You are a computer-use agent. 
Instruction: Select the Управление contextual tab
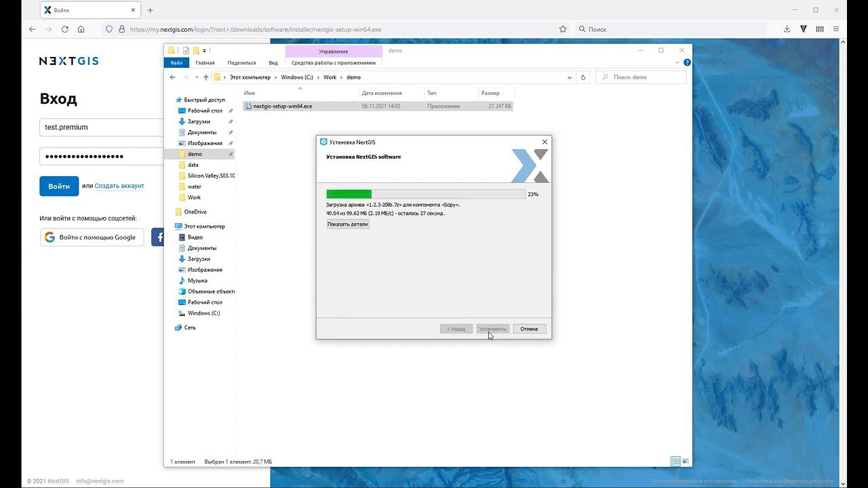click(x=334, y=51)
